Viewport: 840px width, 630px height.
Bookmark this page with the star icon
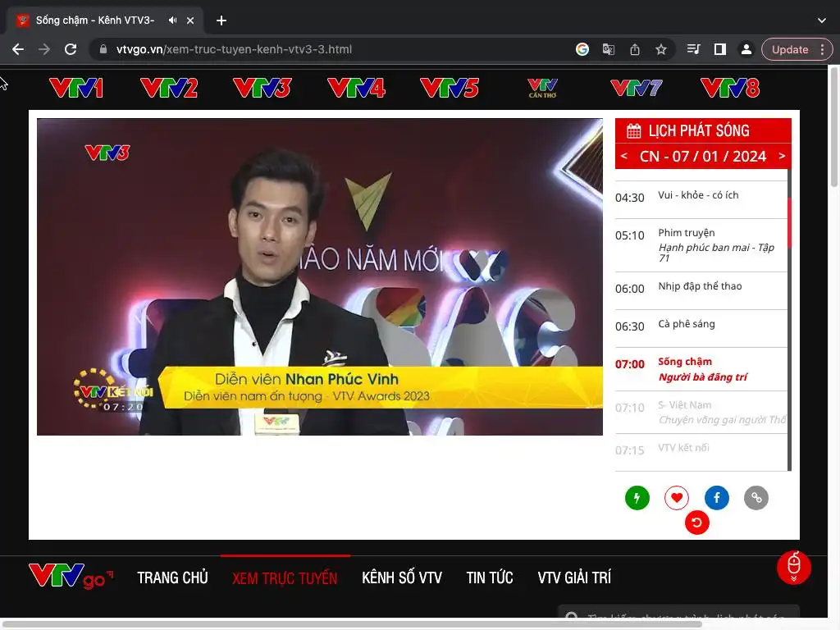pyautogui.click(x=661, y=49)
